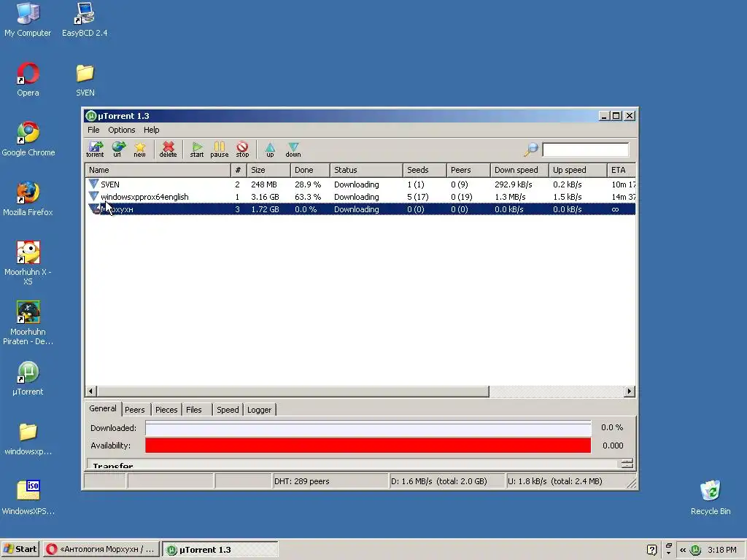Screen dimensions: 747x560
Task: Click the horizontal scrollbar thumb
Action: click(x=293, y=391)
